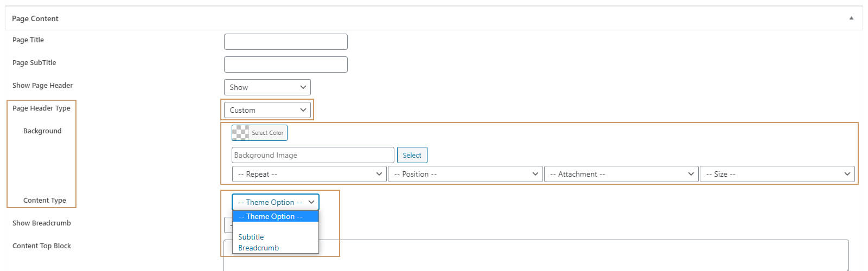Click the Page SubTitle input field
Screen dimensions: 868x271
pos(285,64)
